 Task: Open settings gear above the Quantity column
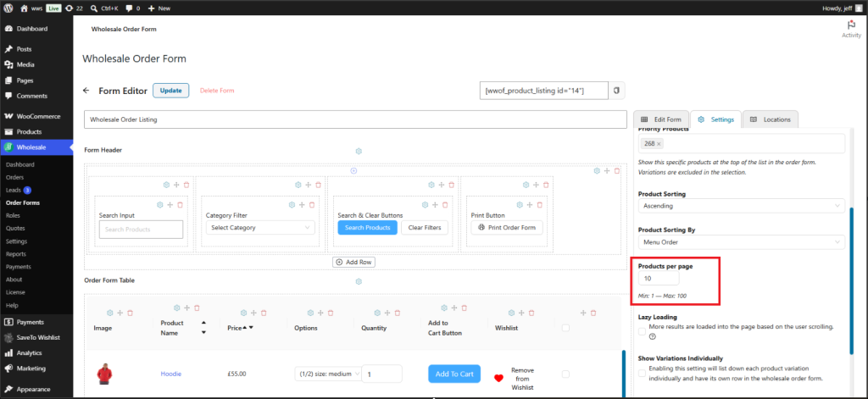[x=377, y=313]
